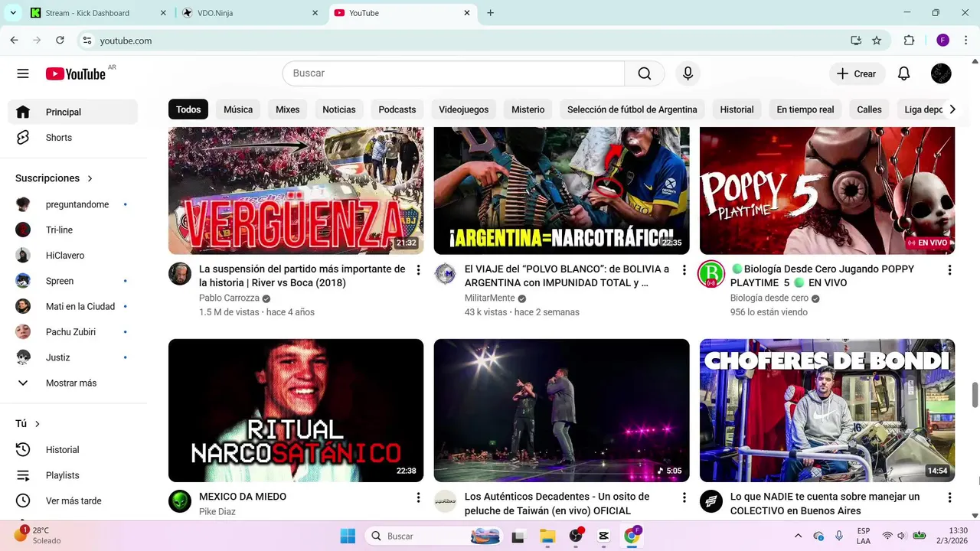The height and width of the screenshot is (551, 980).
Task: Open Pike Diaz channel avatar
Action: pos(180,501)
